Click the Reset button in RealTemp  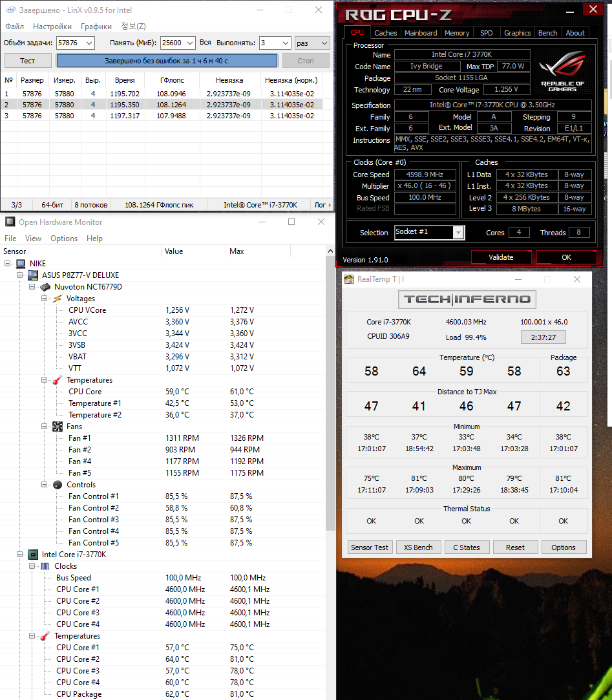pyautogui.click(x=515, y=547)
